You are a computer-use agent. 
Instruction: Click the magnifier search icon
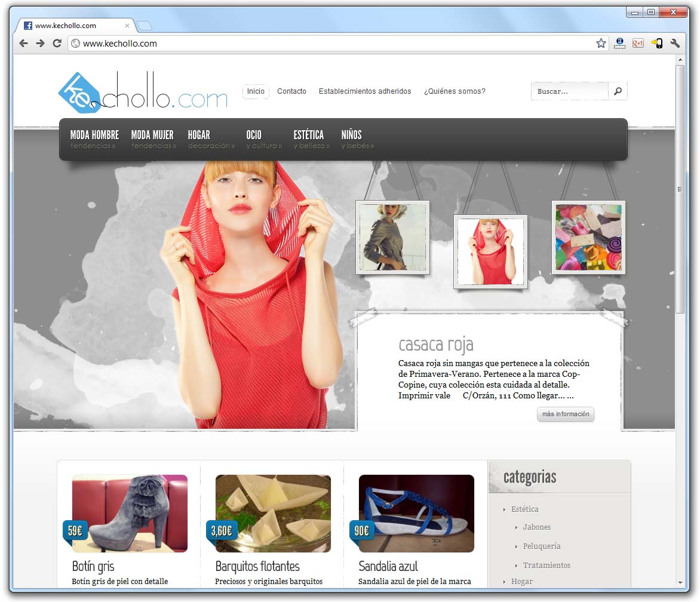[618, 91]
